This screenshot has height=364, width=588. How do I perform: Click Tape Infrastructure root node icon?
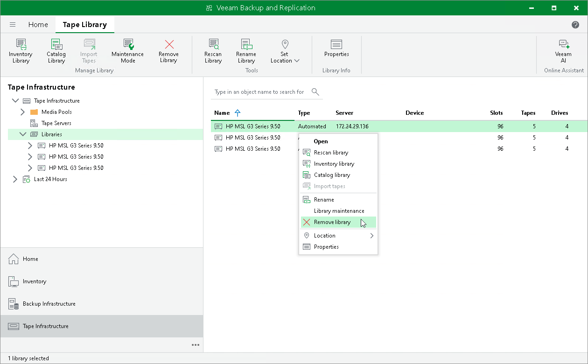27,101
